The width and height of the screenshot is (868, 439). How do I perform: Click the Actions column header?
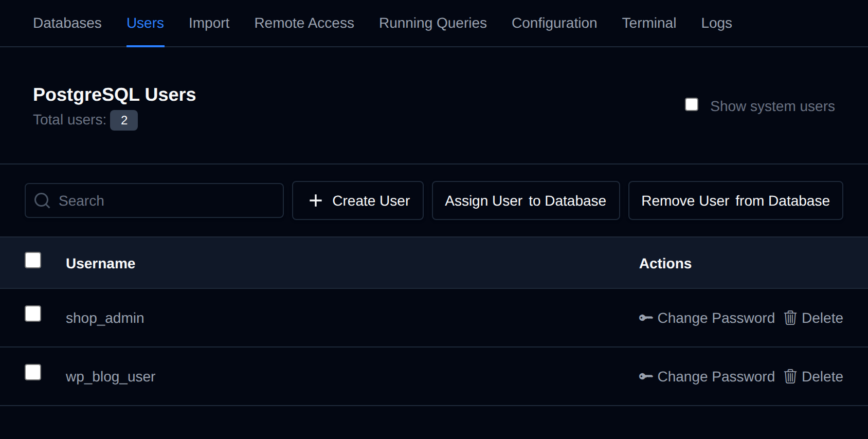click(x=665, y=263)
